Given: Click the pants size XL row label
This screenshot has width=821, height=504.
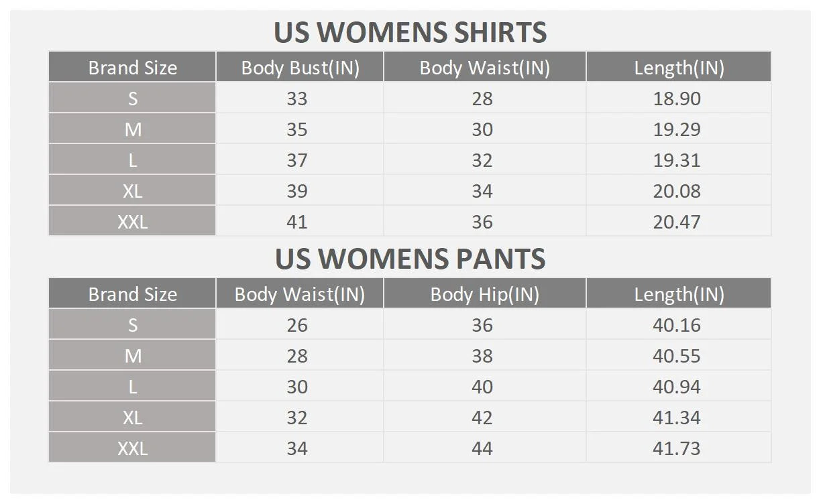Looking at the screenshot, I should (133, 418).
